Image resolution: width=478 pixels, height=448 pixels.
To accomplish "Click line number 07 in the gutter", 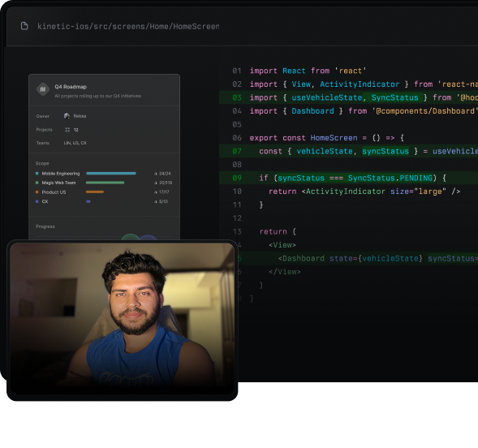I will pyautogui.click(x=237, y=151).
